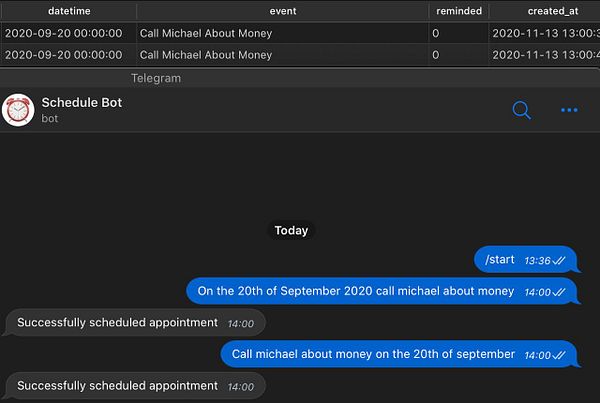This screenshot has width=600, height=403.
Task: Sort by the datetime column header
Action: [x=69, y=11]
